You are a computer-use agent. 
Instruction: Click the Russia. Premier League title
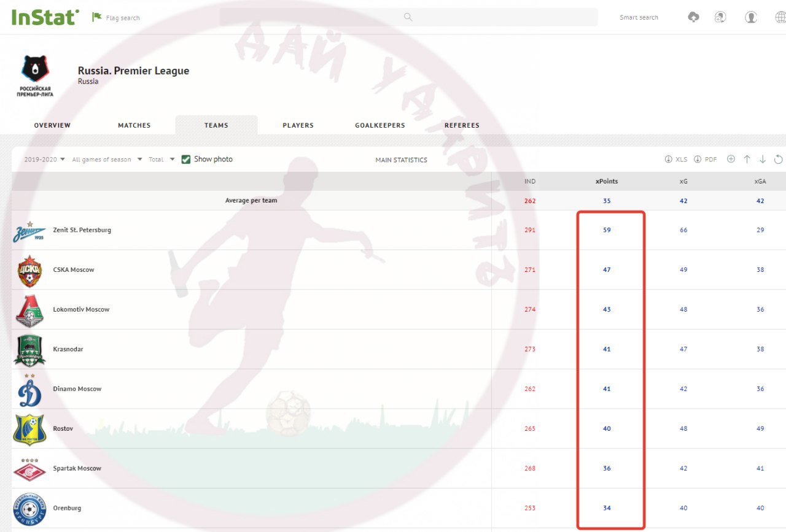click(133, 71)
